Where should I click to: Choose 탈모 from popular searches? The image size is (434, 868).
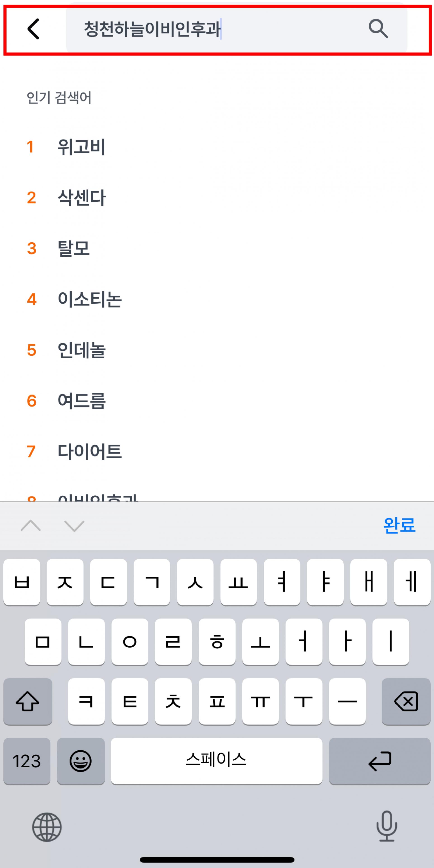click(x=74, y=248)
